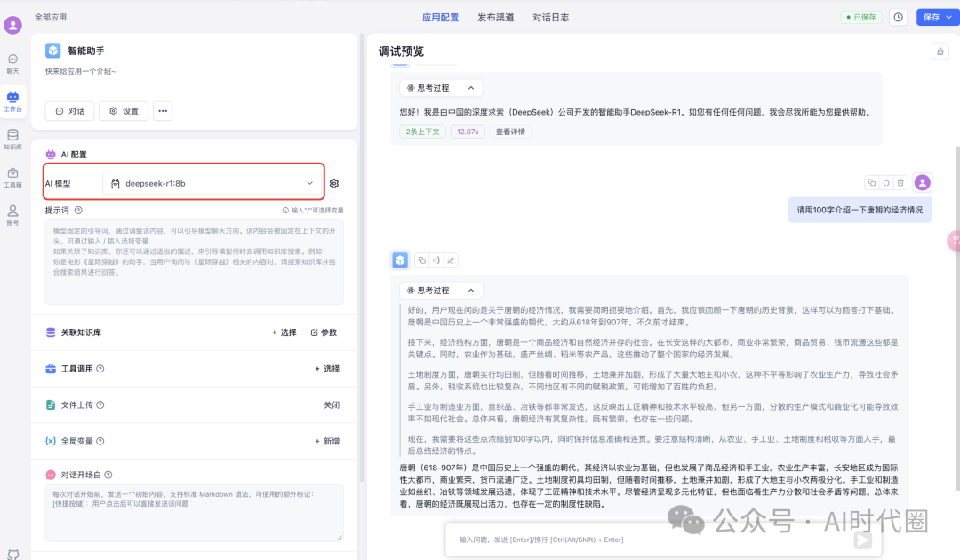Focus the 提示词 prompt text area
960x560 pixels.
coord(194,261)
